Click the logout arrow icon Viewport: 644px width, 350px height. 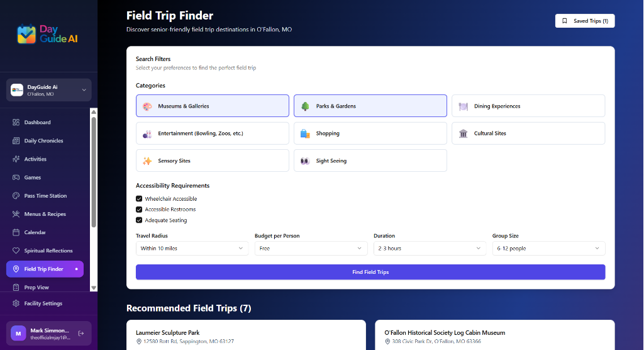pyautogui.click(x=81, y=334)
